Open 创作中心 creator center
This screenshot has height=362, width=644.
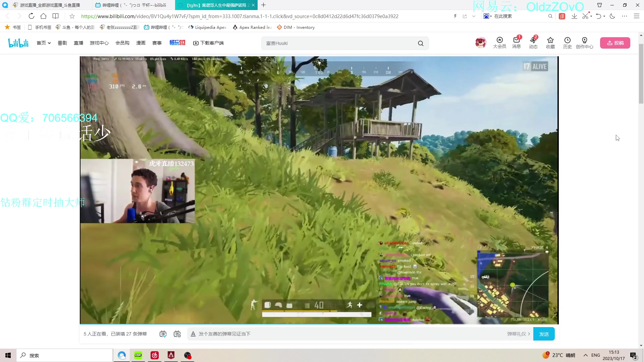coord(585,43)
